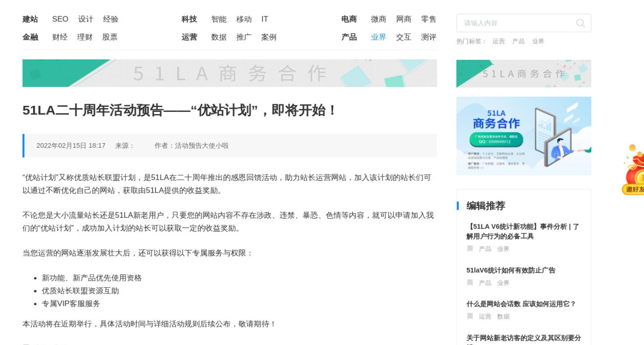Open the 案例 subcategory
The width and height of the screenshot is (644, 345).
point(269,37)
